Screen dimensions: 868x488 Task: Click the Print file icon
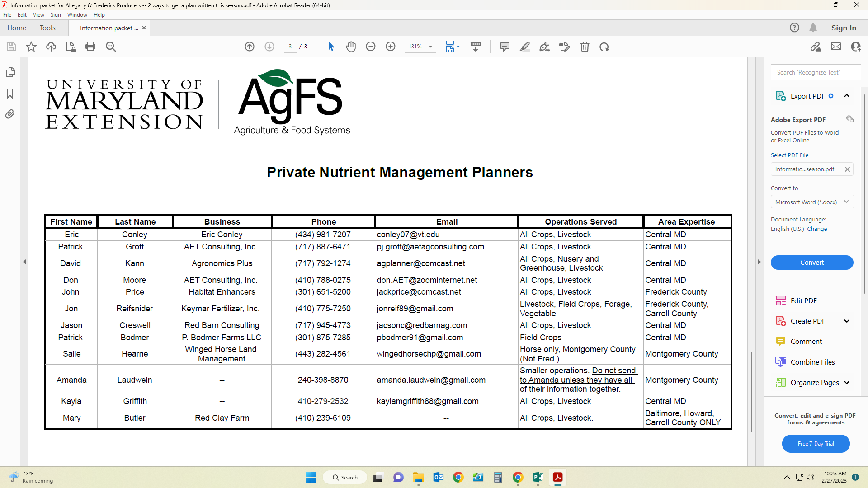click(x=90, y=47)
